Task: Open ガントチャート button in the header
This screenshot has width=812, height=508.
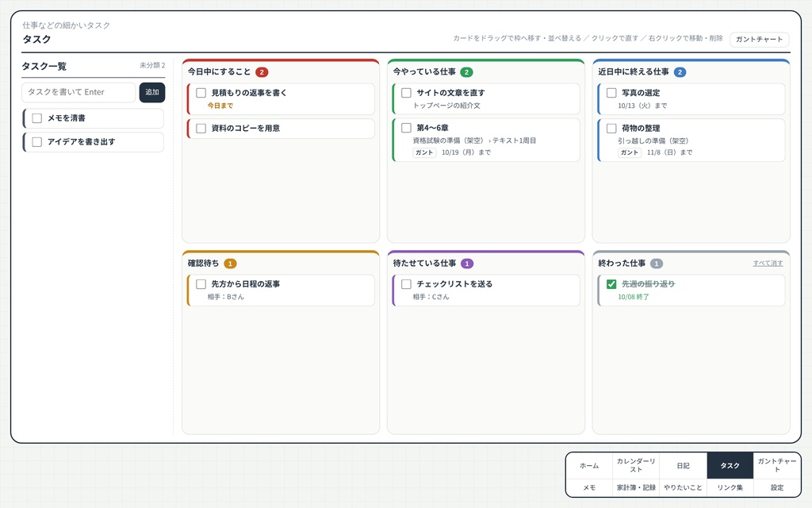Action: pyautogui.click(x=759, y=40)
